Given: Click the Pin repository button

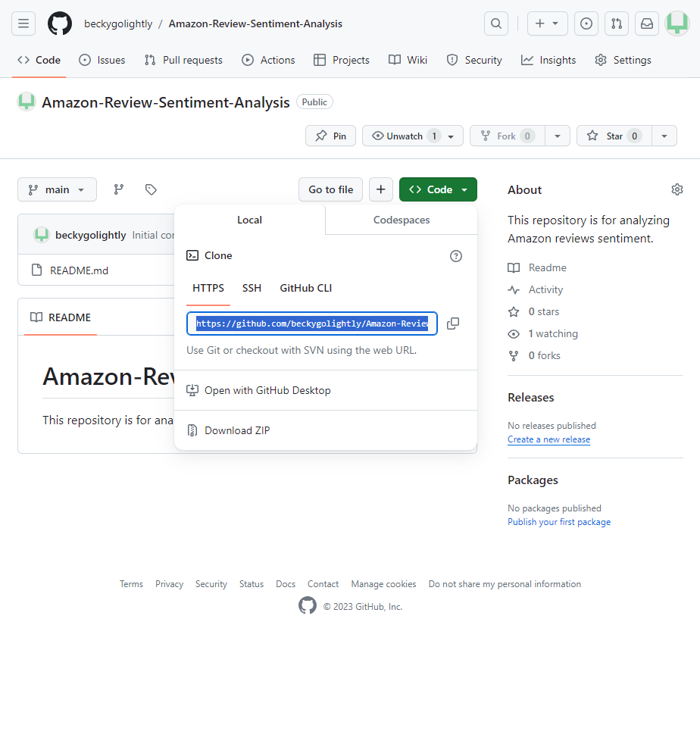Looking at the screenshot, I should [x=331, y=136].
